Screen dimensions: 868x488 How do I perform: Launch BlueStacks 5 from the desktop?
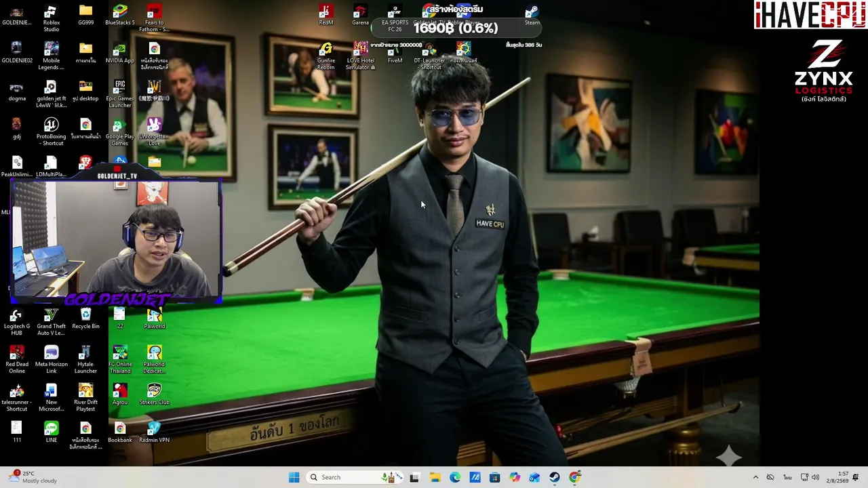click(120, 15)
